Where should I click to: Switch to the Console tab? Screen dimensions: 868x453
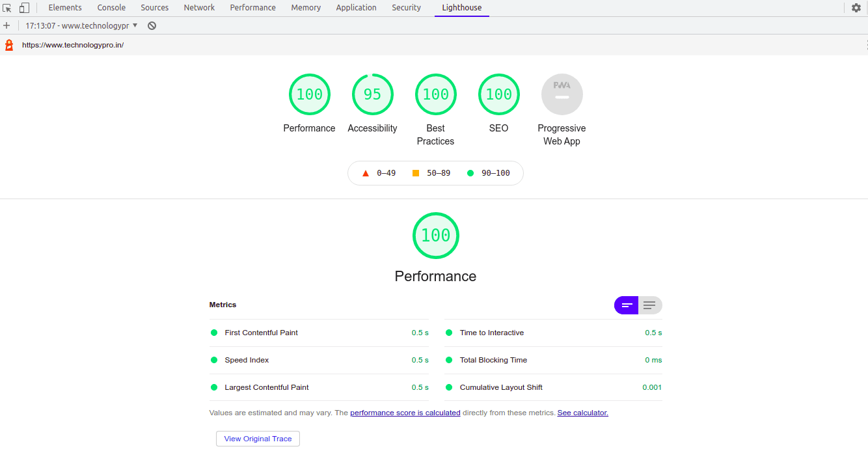pyautogui.click(x=111, y=8)
